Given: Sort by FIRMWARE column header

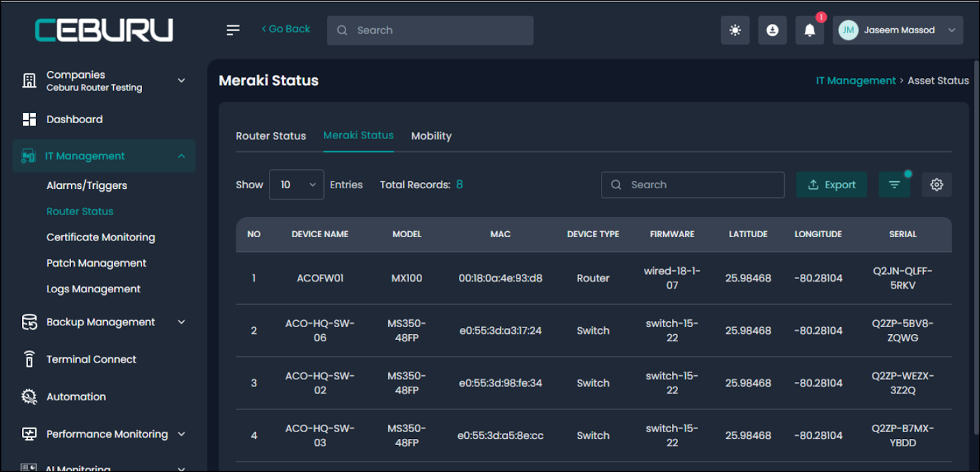Looking at the screenshot, I should click(x=672, y=234).
